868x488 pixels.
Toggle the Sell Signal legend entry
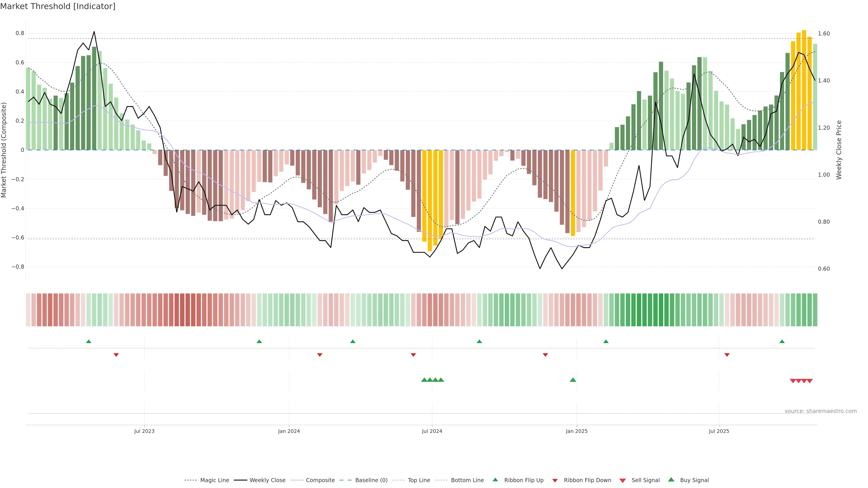pos(645,480)
